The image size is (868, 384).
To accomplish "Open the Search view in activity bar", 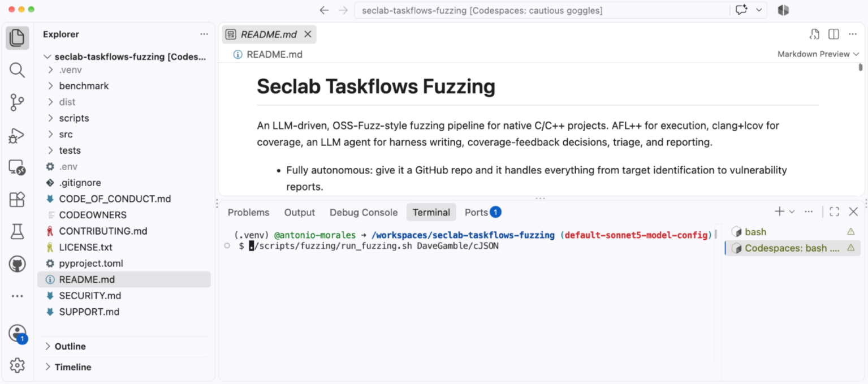I will 18,70.
